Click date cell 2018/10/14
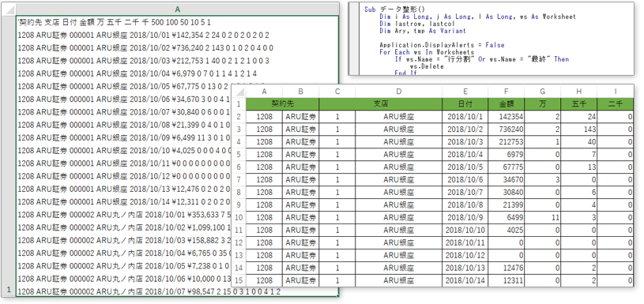644x304 pixels. point(465,280)
